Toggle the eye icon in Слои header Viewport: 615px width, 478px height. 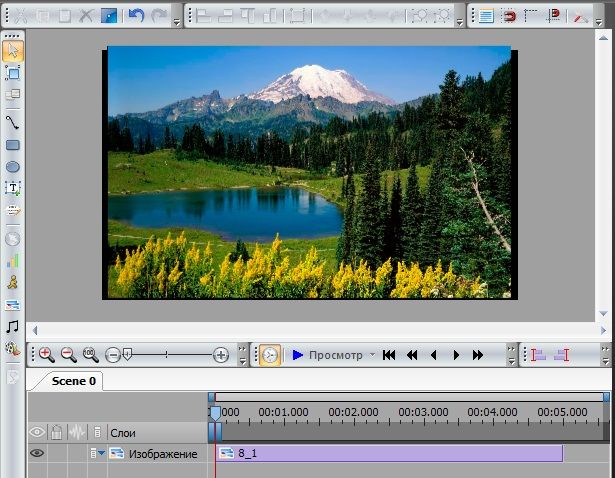37,432
